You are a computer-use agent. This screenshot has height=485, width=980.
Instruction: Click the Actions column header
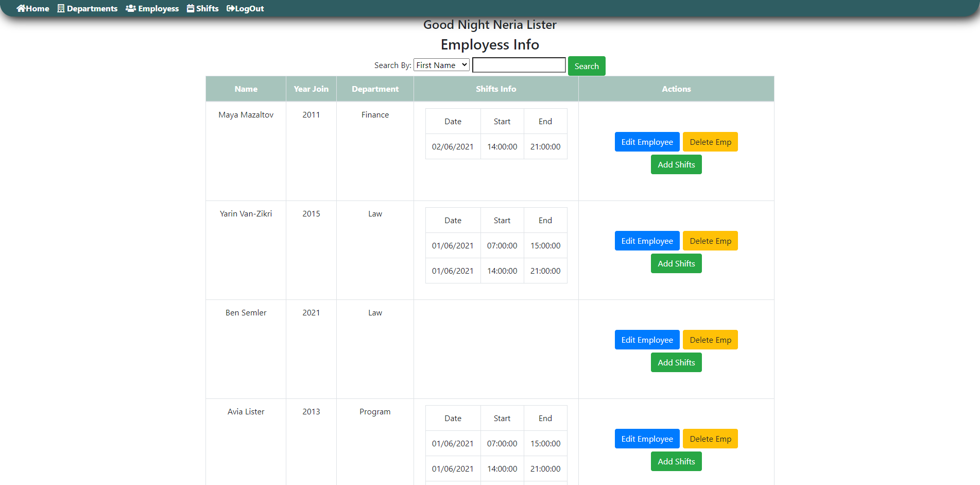click(x=676, y=89)
